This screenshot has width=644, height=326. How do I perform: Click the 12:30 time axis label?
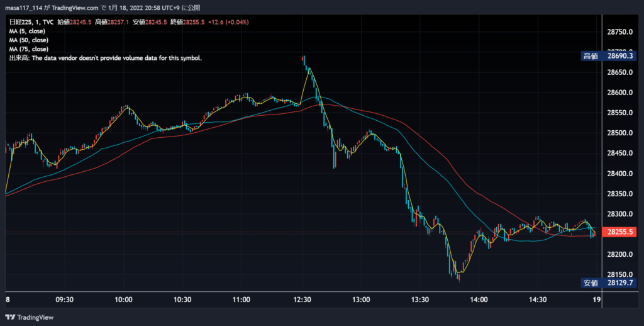click(303, 300)
